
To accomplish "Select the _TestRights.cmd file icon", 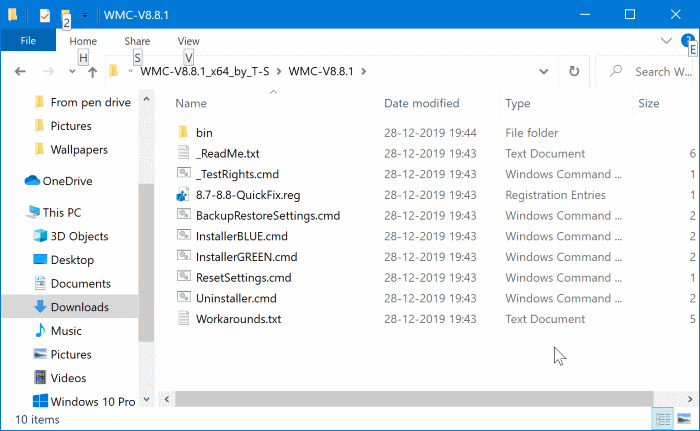I will [x=183, y=173].
